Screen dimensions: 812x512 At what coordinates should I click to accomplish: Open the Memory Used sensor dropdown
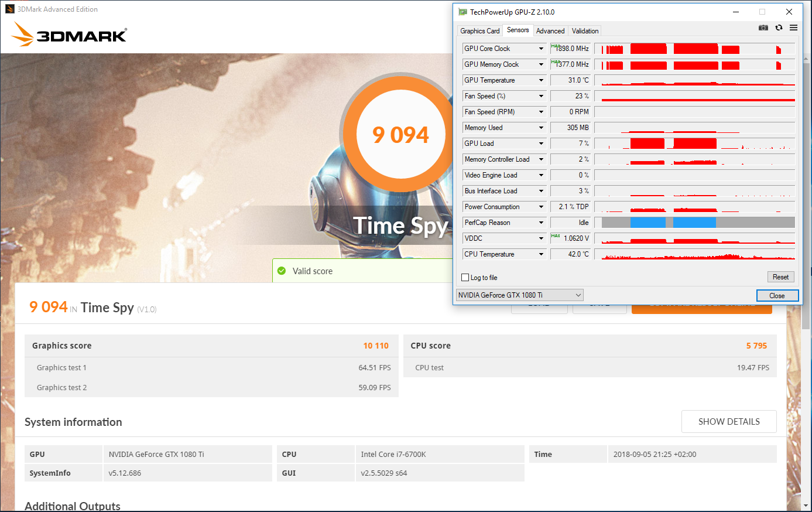coord(542,128)
